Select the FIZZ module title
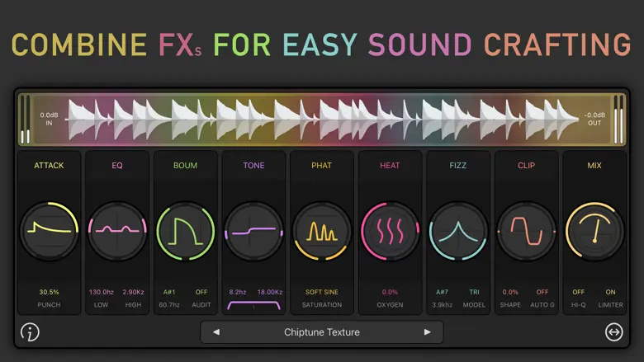Image resolution: width=644 pixels, height=362 pixels. [x=458, y=165]
